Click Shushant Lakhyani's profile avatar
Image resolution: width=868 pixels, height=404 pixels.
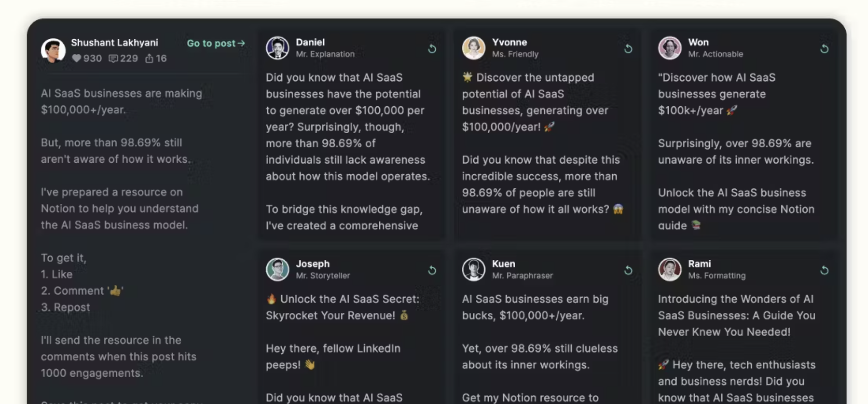pos(53,50)
